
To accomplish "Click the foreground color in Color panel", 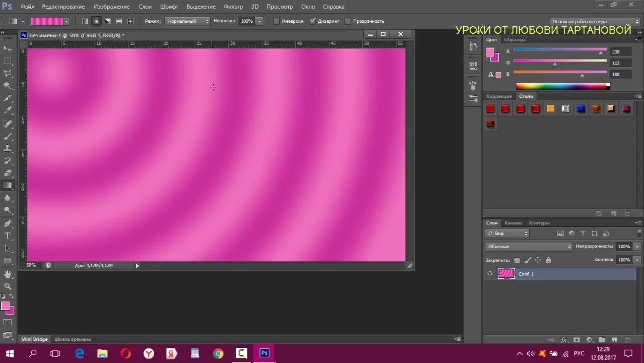I will coord(490,52).
